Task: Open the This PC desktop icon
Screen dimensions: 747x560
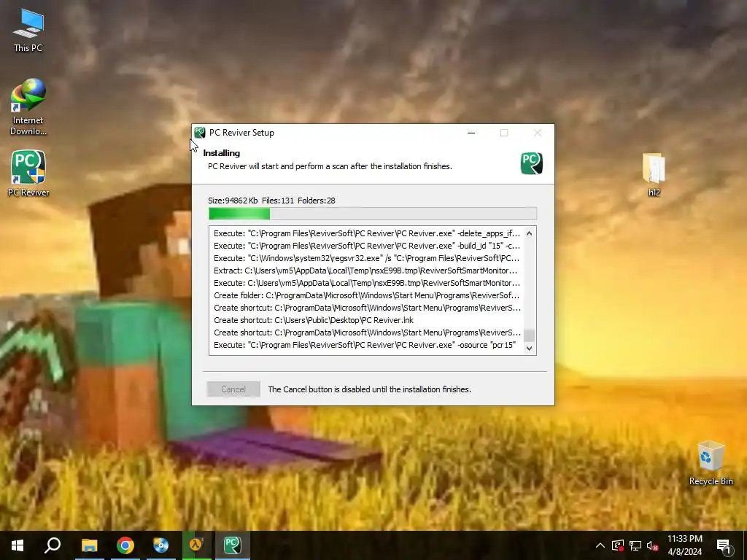Action: [x=28, y=30]
